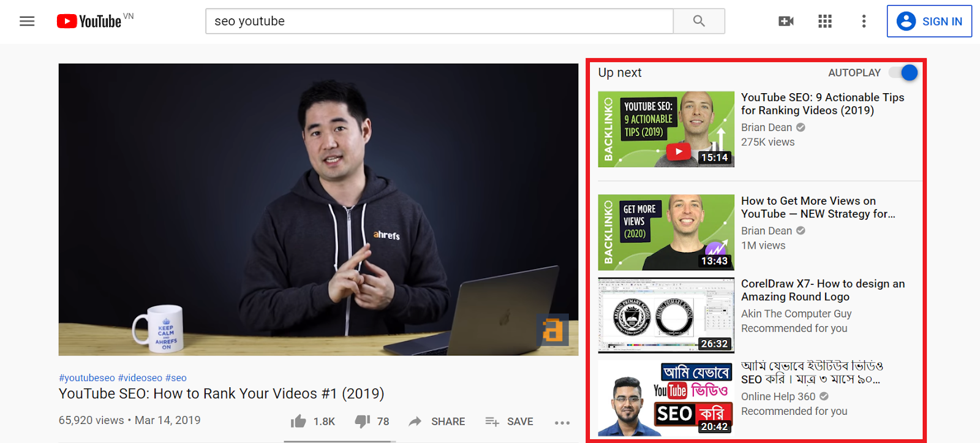Save video to playlist with SAVE
980x443 pixels.
click(509, 422)
